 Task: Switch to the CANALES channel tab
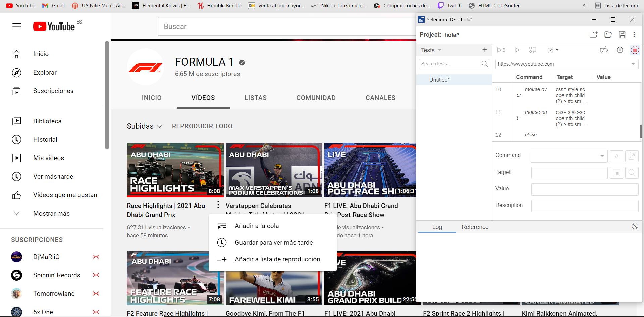point(380,98)
